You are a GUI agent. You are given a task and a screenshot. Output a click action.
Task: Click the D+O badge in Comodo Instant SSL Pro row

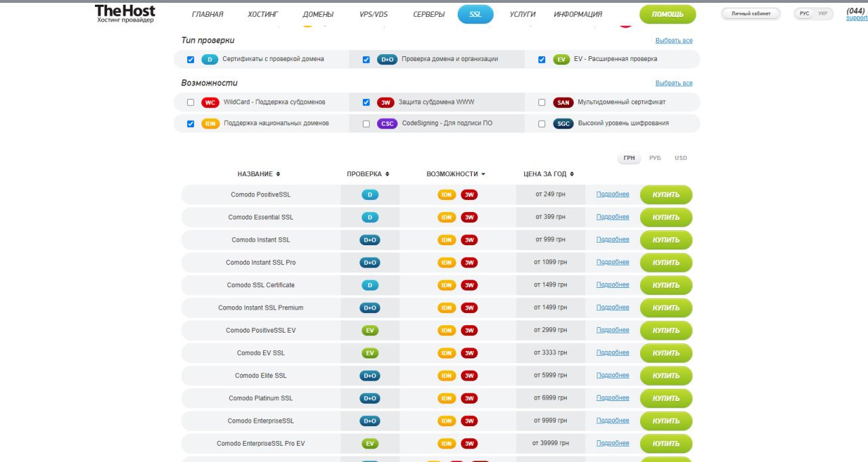pyautogui.click(x=370, y=263)
